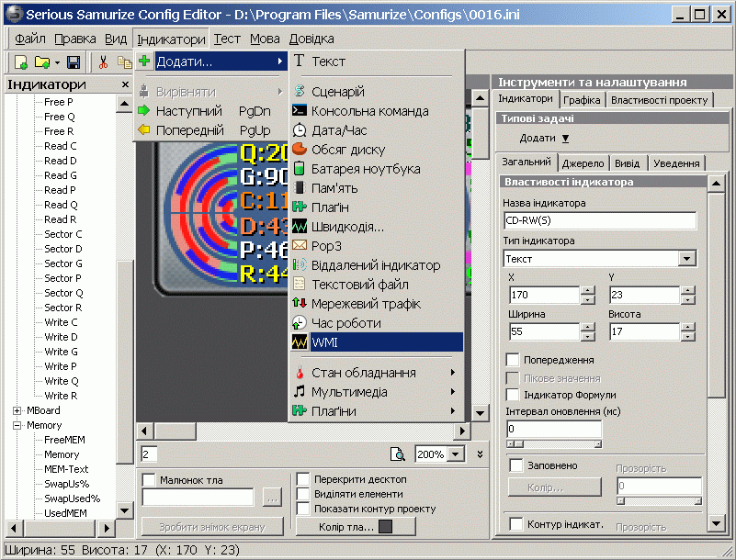Screen dimensions: 736x560
Task: Click the New config toolbar icon
Action: coord(20,62)
